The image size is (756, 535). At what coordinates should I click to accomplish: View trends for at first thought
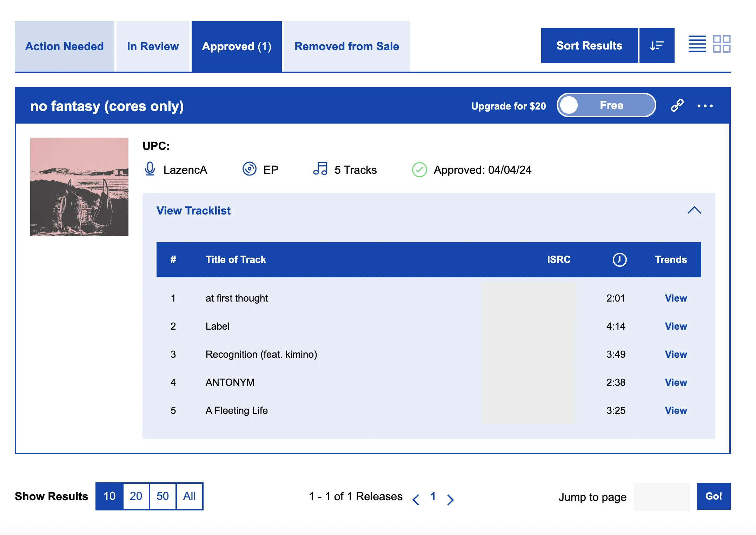pos(676,298)
